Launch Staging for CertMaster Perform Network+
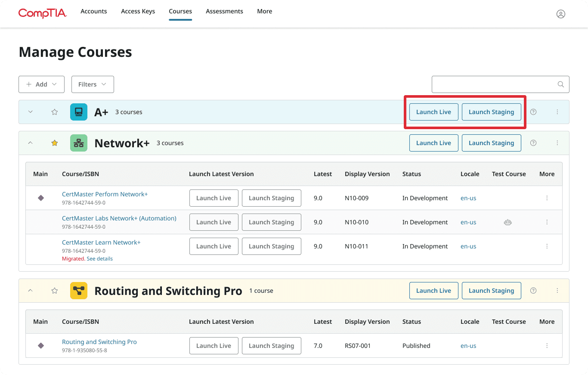The width and height of the screenshot is (588, 375). 272,198
